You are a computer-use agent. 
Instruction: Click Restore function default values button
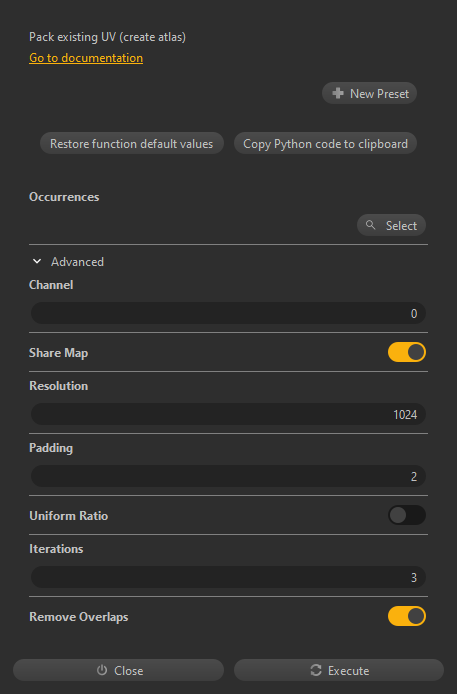coord(132,143)
